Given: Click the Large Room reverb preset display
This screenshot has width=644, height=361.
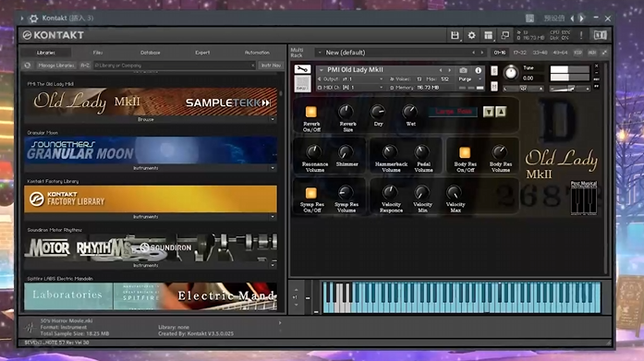Looking at the screenshot, I should coord(454,112).
